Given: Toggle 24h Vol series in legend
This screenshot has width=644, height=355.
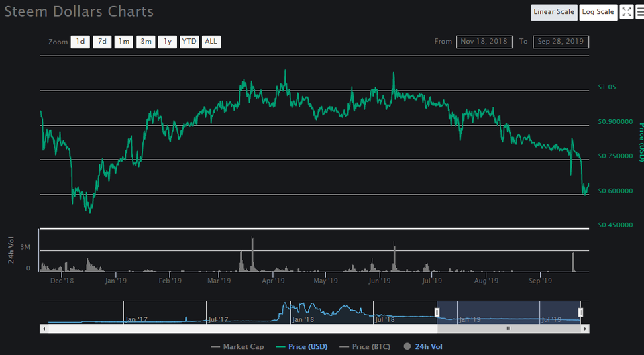Looking at the screenshot, I should [423, 347].
